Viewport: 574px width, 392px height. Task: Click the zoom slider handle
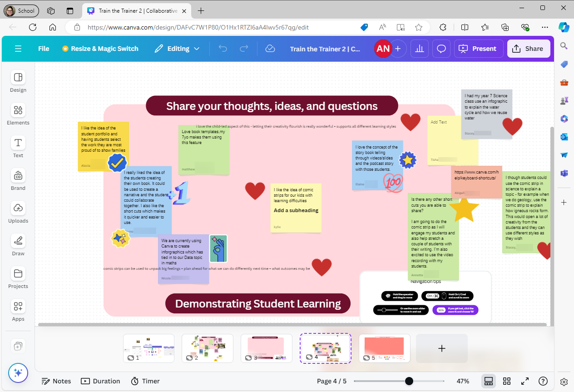click(x=409, y=381)
